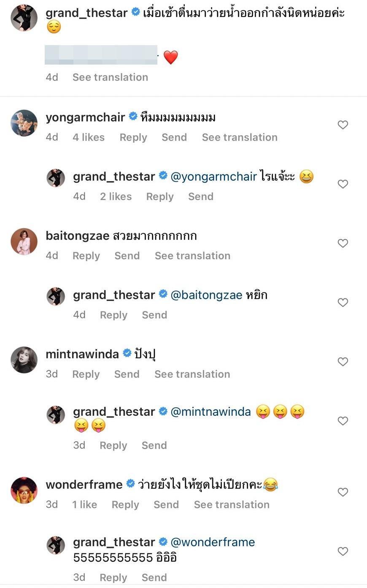Open mintnawinda's profile avatar
The image size is (367, 588).
(24, 360)
